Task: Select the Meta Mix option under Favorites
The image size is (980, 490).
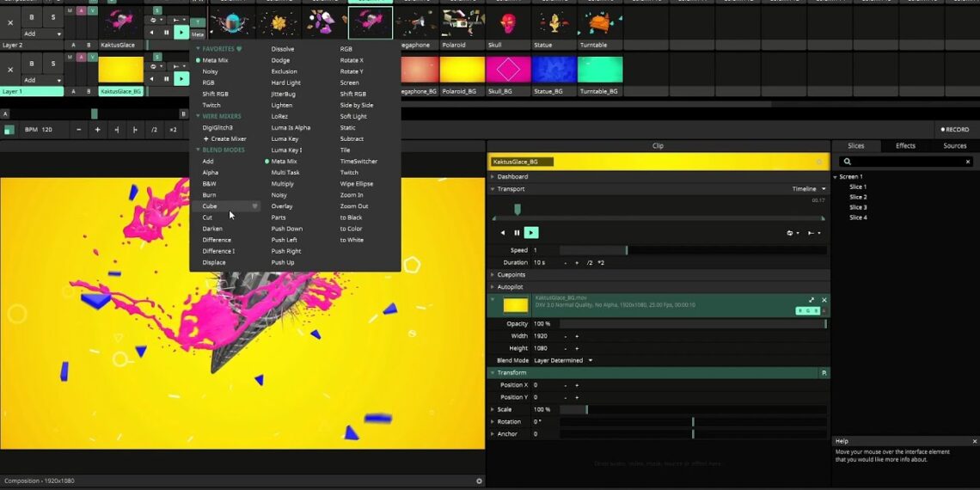Action: 215,60
